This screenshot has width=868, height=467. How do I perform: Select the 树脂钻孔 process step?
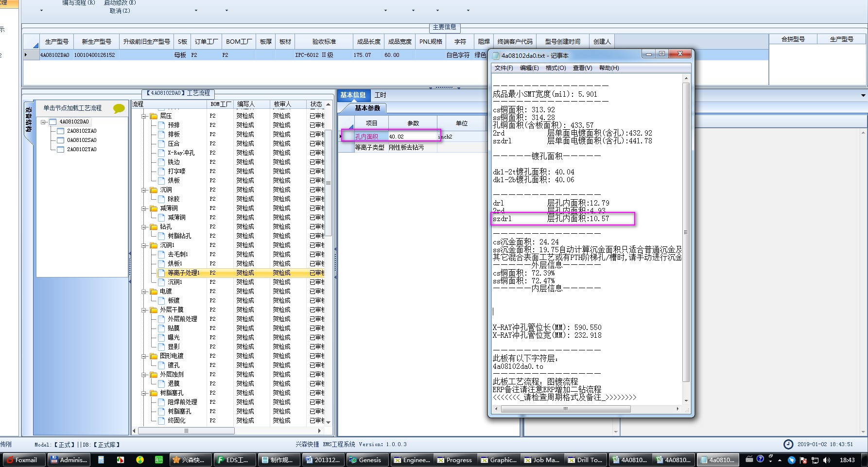[x=179, y=236]
